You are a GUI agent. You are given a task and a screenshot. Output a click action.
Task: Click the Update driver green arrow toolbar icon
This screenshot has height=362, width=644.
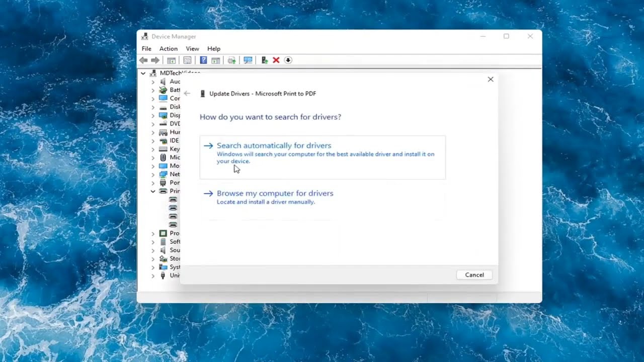265,60
